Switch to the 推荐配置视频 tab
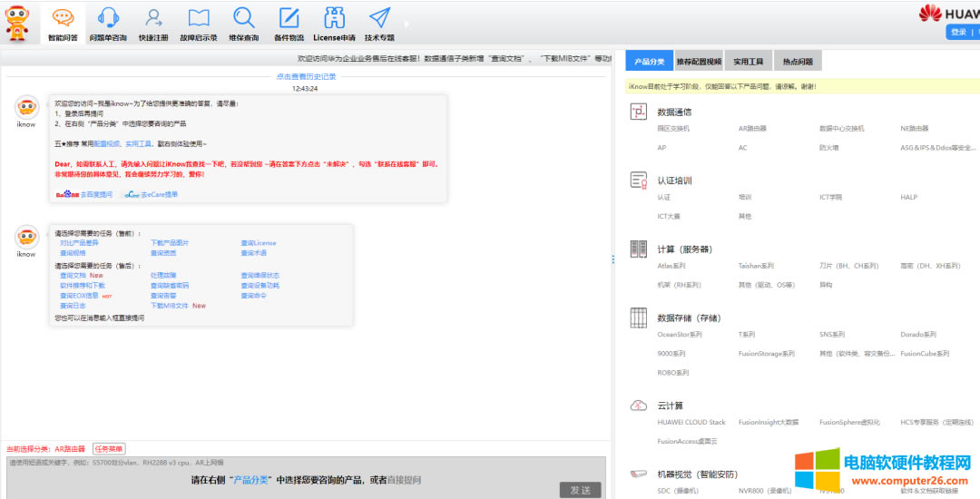980x499 pixels. (x=699, y=62)
